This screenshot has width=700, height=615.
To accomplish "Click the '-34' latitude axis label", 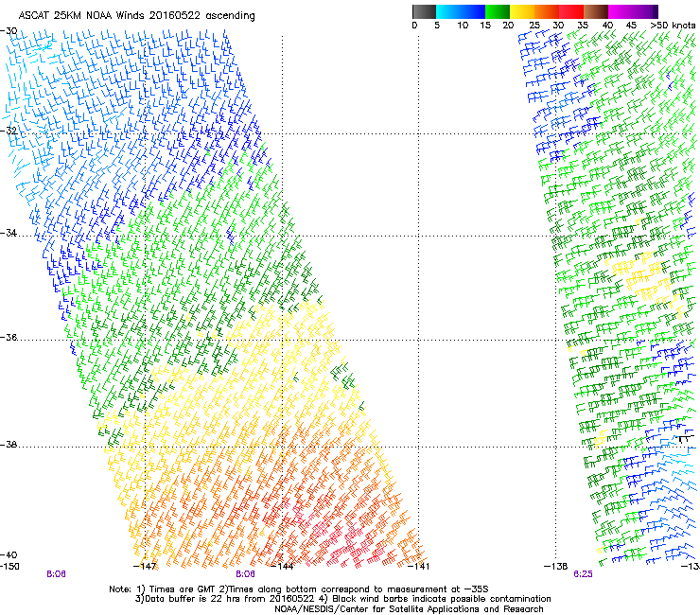I will (9, 233).
